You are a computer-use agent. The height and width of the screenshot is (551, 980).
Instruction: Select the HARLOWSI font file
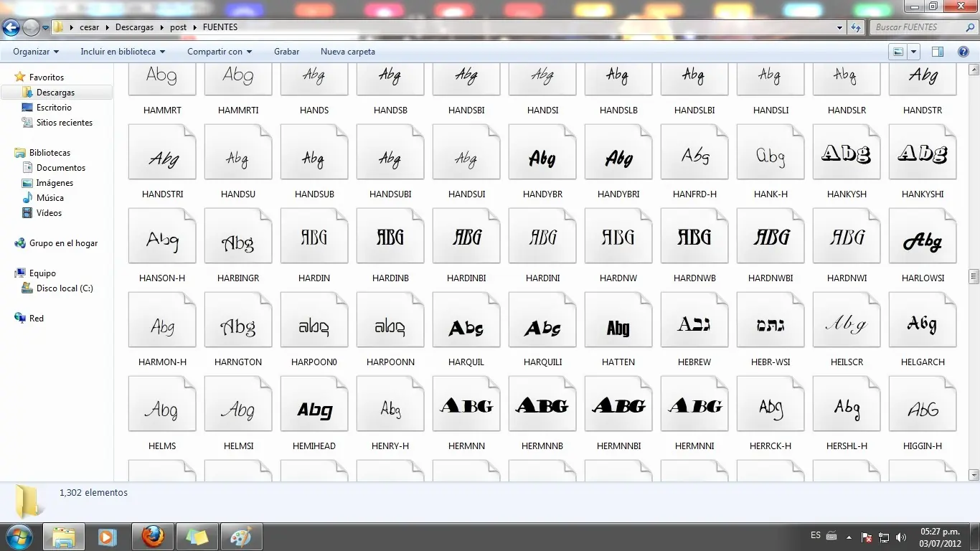click(x=923, y=237)
